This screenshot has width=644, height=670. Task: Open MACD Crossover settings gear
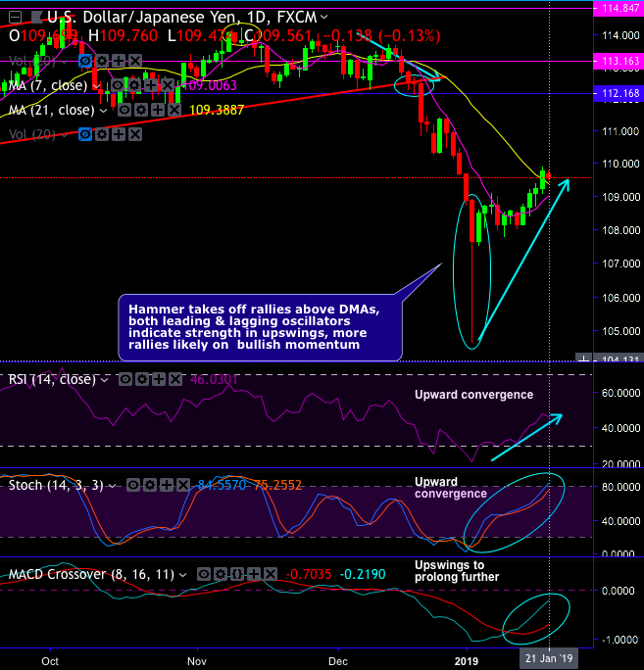(221, 574)
